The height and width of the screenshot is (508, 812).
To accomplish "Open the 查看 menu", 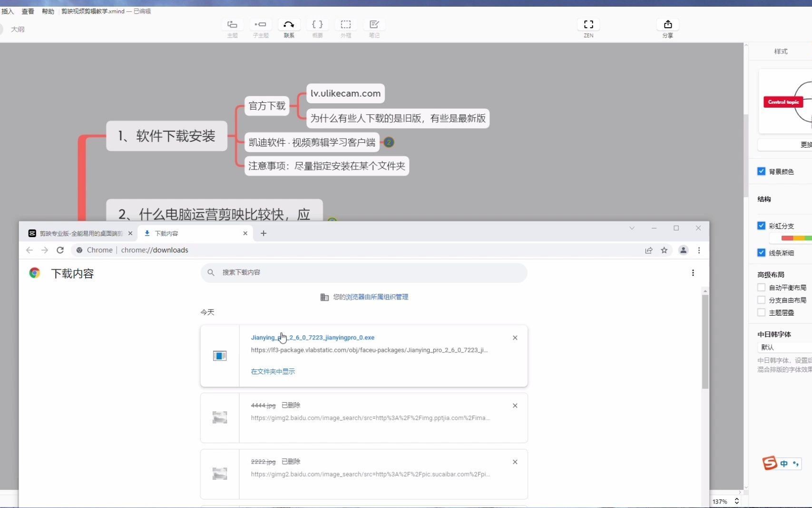I will (28, 11).
